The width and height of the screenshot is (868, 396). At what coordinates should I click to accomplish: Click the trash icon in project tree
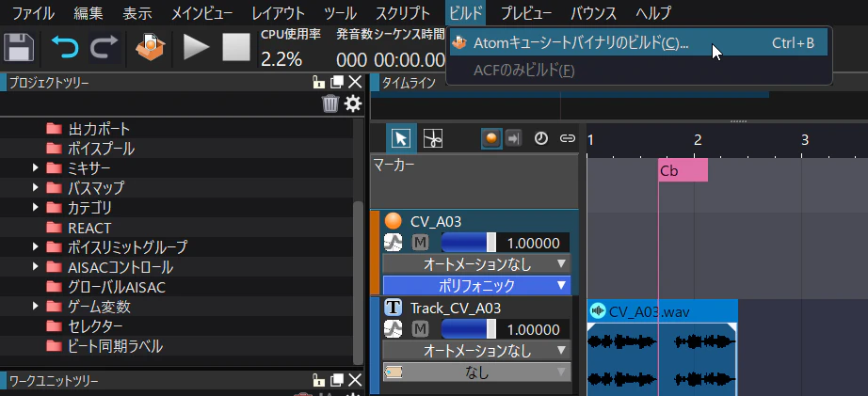click(330, 103)
